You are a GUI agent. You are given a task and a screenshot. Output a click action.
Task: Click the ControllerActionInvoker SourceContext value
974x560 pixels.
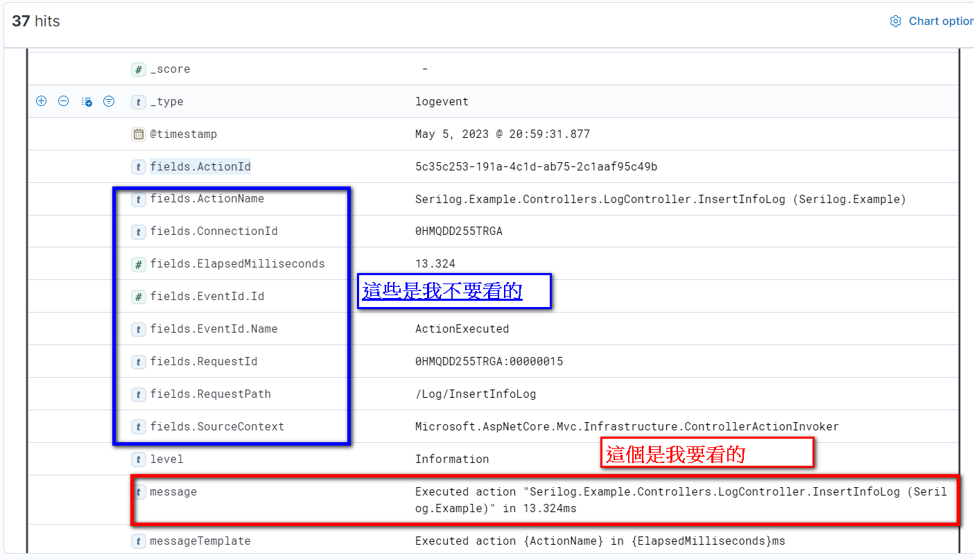coord(627,427)
